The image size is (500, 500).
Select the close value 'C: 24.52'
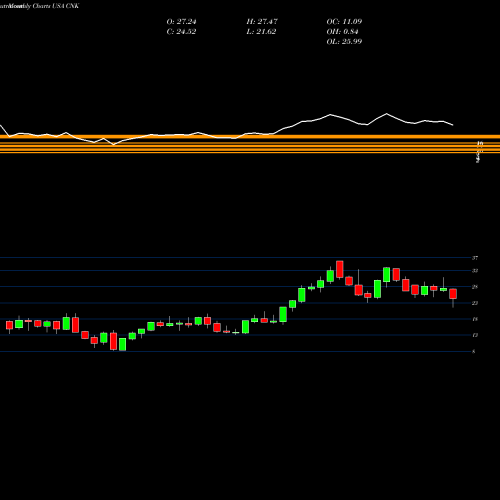181,31
